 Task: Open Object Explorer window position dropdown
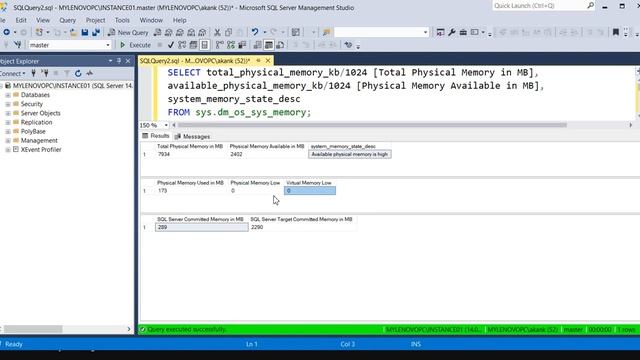pos(110,61)
